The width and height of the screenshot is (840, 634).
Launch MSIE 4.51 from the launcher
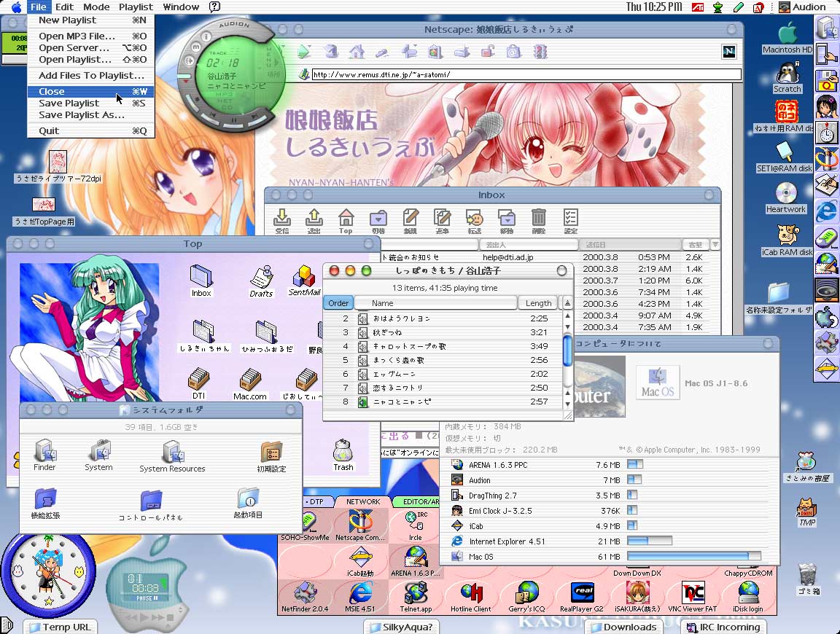[360, 593]
